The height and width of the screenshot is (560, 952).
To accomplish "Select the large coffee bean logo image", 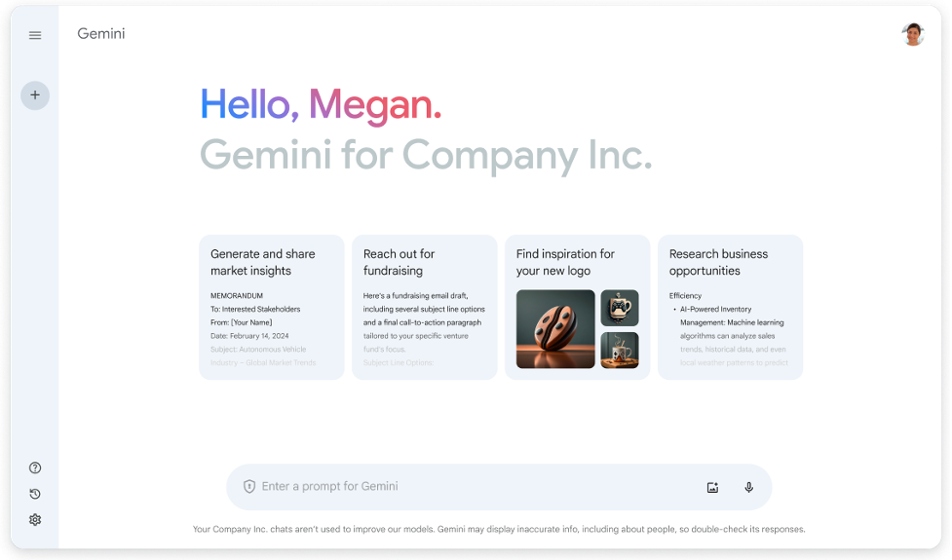I will [555, 329].
